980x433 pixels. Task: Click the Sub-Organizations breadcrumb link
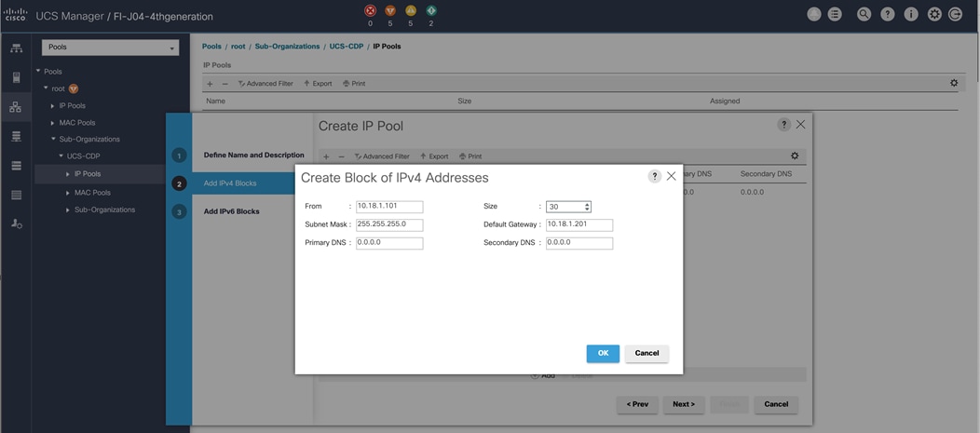[288, 47]
